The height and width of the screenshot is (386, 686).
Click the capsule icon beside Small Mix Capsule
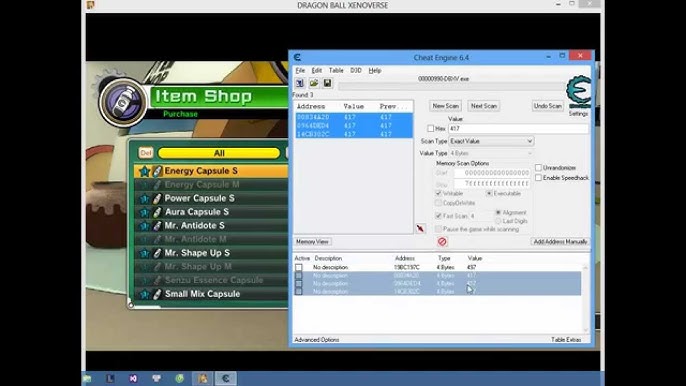coord(157,294)
